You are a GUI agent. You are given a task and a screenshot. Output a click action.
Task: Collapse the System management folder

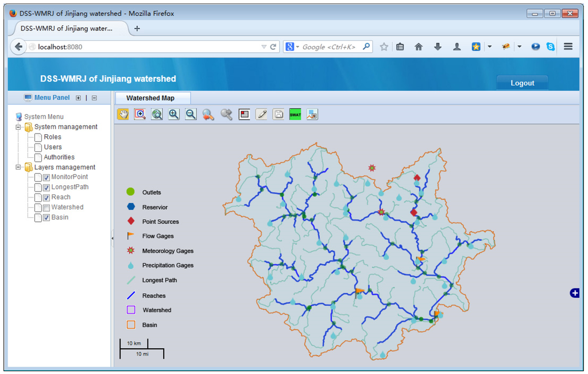pyautogui.click(x=19, y=127)
